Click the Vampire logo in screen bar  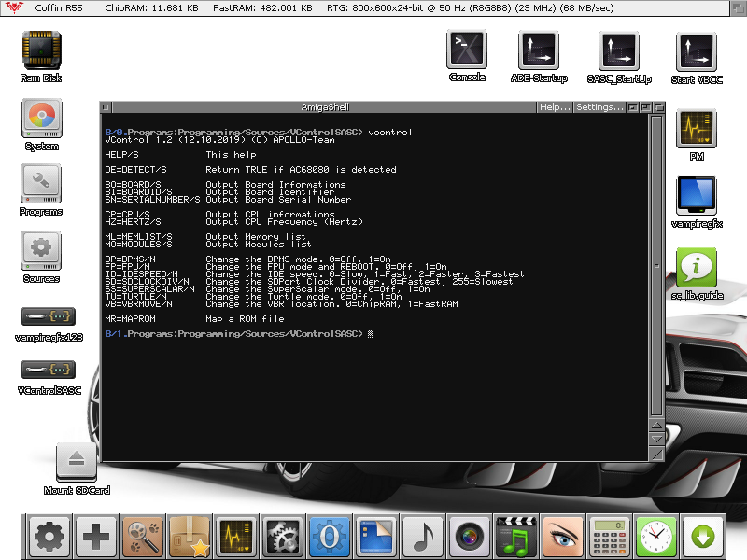(x=14, y=7)
